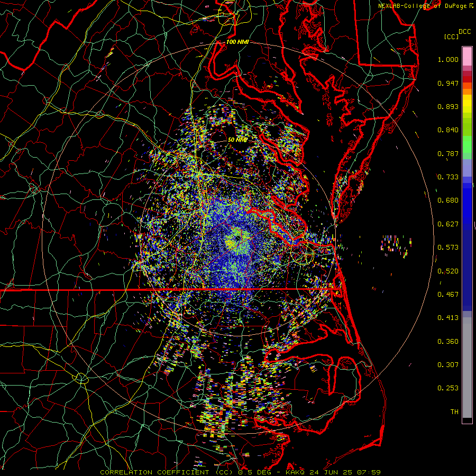Click the 0.893 legend value
476x476 pixels.
pyautogui.click(x=448, y=106)
